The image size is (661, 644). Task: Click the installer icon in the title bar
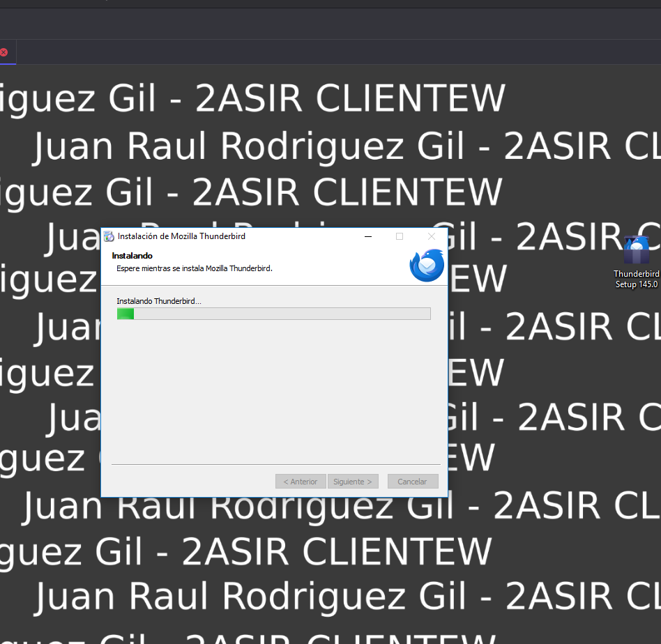point(109,236)
